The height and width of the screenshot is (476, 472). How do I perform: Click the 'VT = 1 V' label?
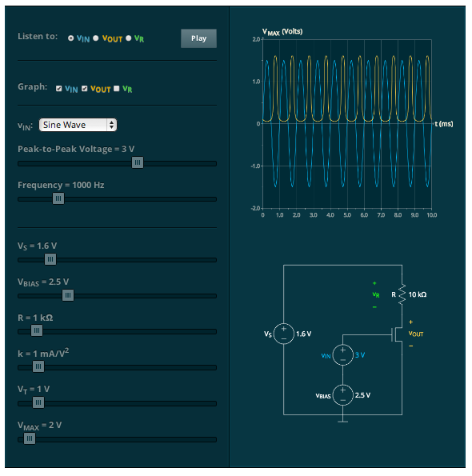(x=34, y=390)
